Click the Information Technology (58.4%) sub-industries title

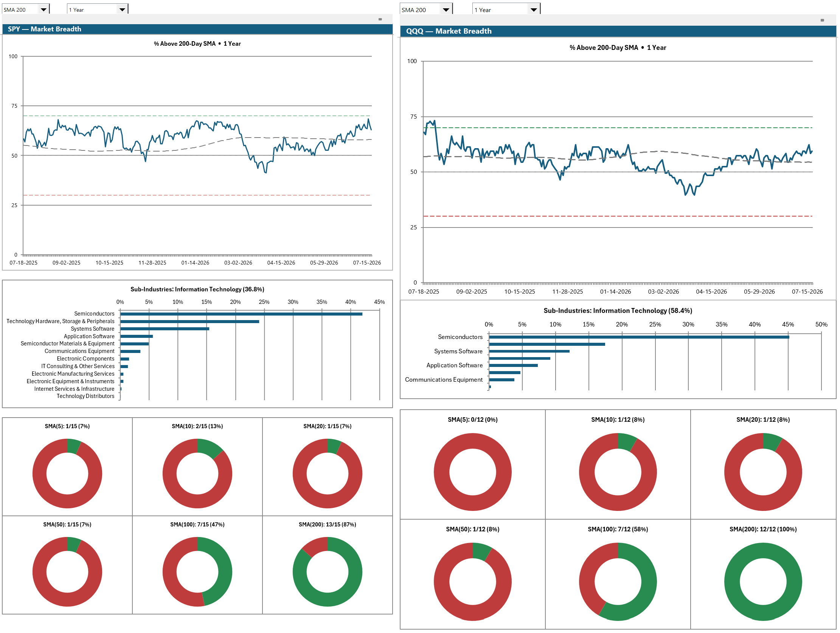[x=618, y=310]
